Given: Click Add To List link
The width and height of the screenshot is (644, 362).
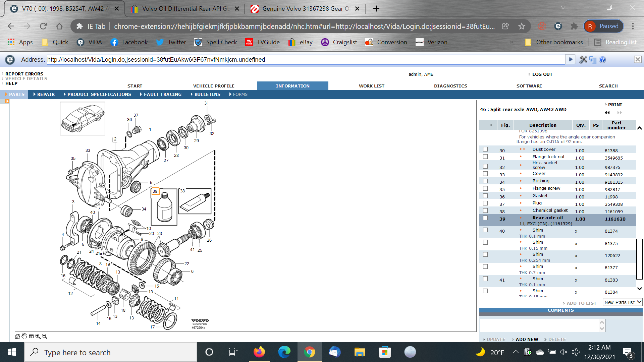Looking at the screenshot, I should pos(581,303).
